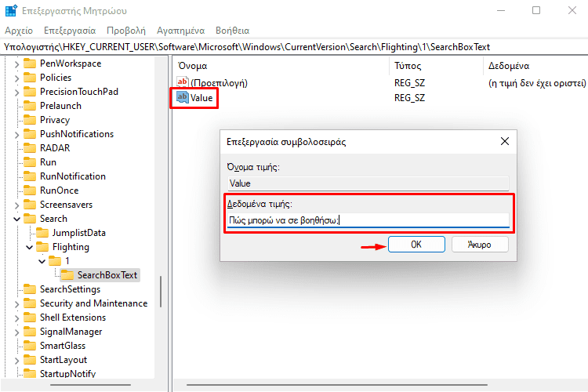The image size is (588, 392).
Task: Expand the SignalManager key
Action: [16, 332]
